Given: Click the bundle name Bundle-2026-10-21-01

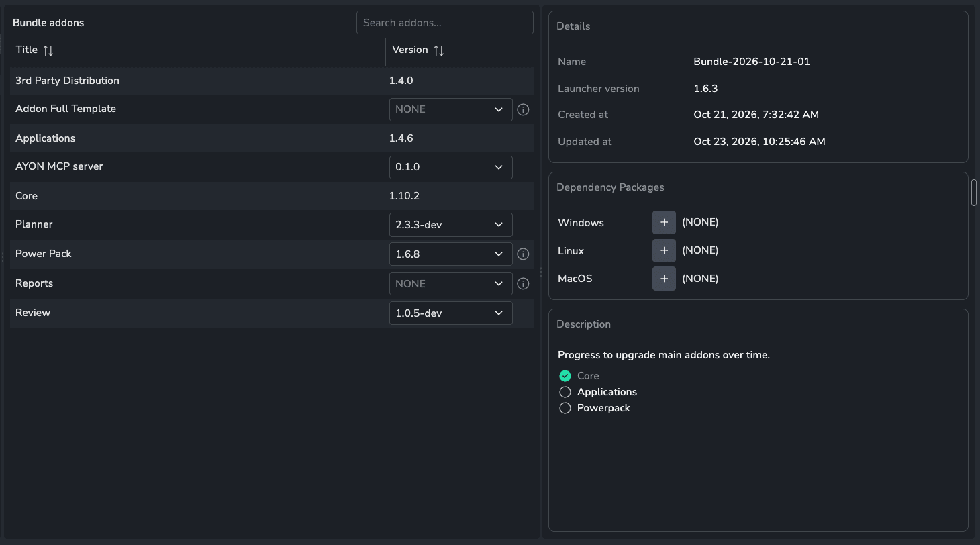Looking at the screenshot, I should coord(752,62).
